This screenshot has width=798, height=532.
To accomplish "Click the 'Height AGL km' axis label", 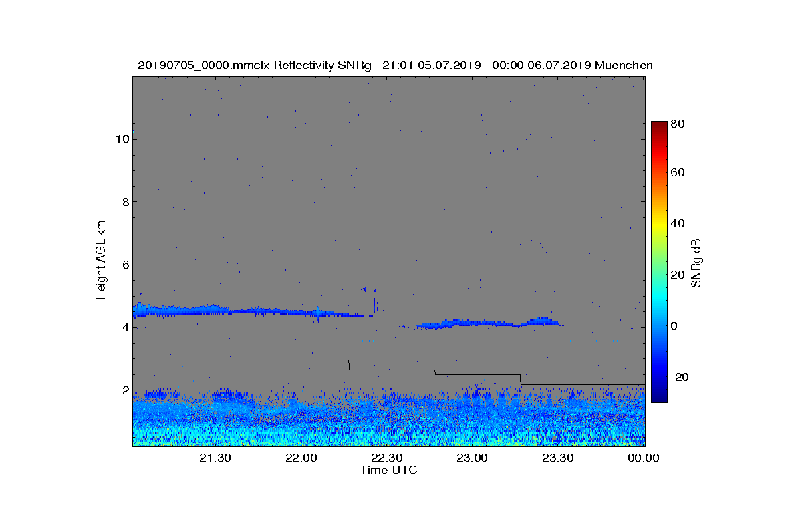I will coord(101,261).
